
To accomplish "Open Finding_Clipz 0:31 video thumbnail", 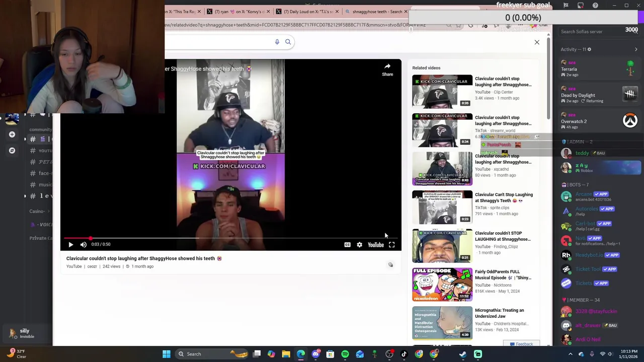I will (x=442, y=246).
